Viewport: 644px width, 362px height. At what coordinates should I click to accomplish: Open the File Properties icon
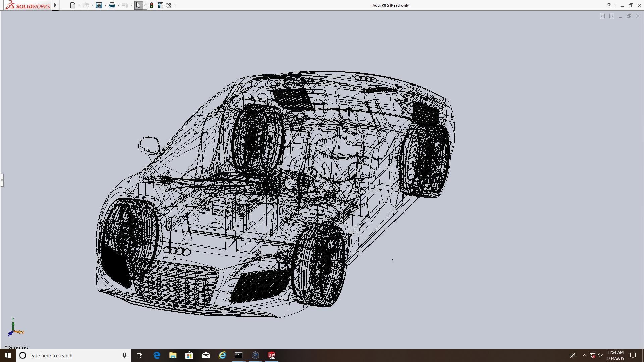pyautogui.click(x=160, y=5)
